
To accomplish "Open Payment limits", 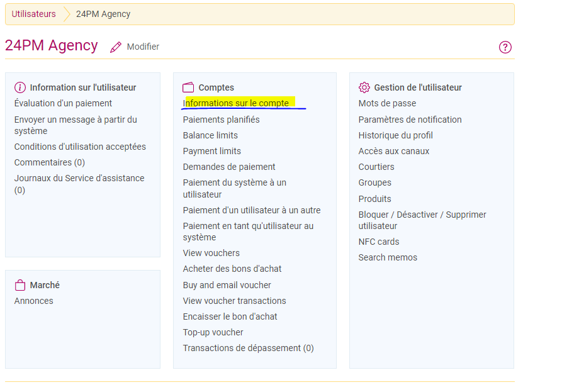I will click(x=212, y=151).
